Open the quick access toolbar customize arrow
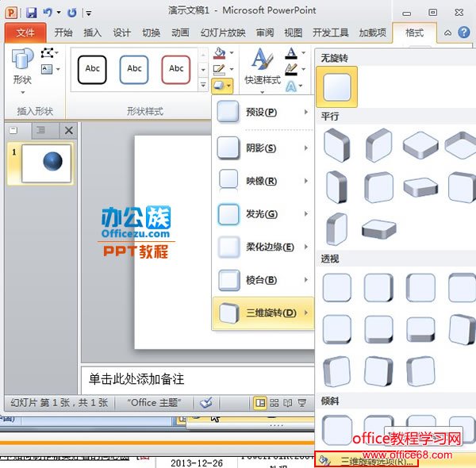This screenshot has width=476, height=468. click(89, 13)
